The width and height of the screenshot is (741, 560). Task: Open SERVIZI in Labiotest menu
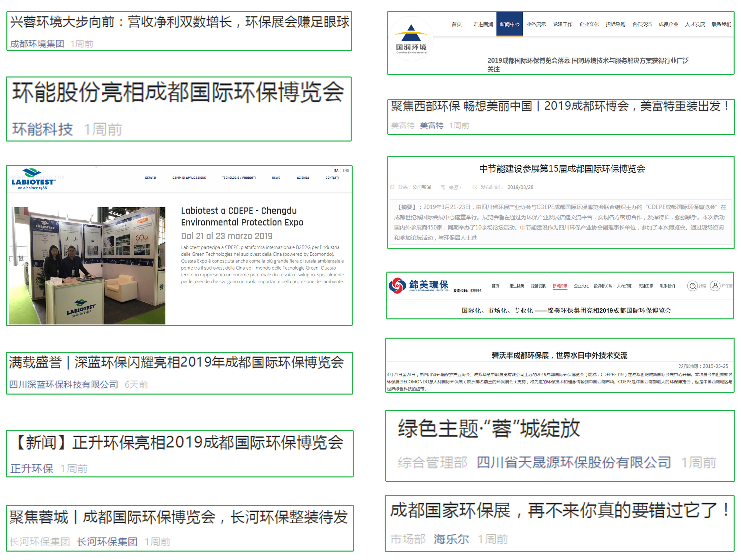tap(151, 178)
